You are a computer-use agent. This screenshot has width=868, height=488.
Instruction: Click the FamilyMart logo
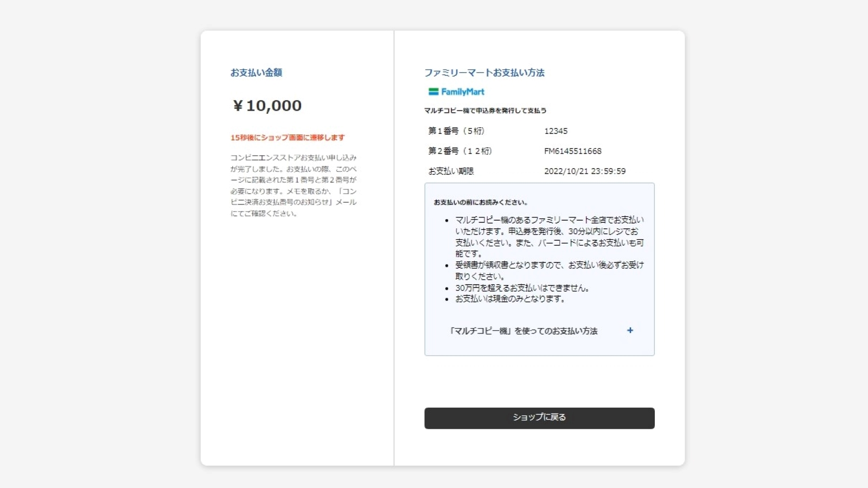click(x=456, y=92)
